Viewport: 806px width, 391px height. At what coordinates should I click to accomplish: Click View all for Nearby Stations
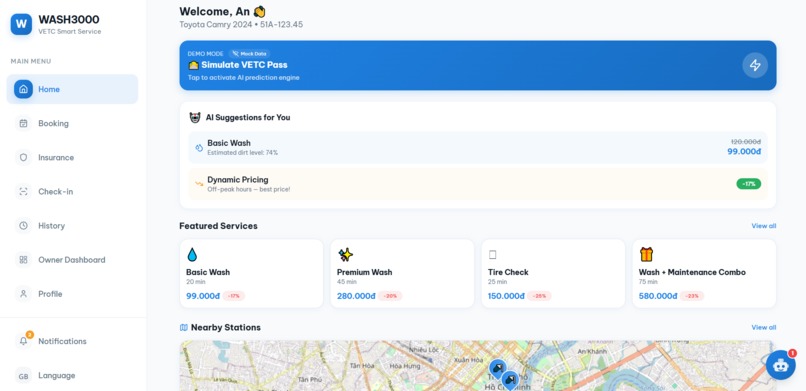[x=763, y=327]
